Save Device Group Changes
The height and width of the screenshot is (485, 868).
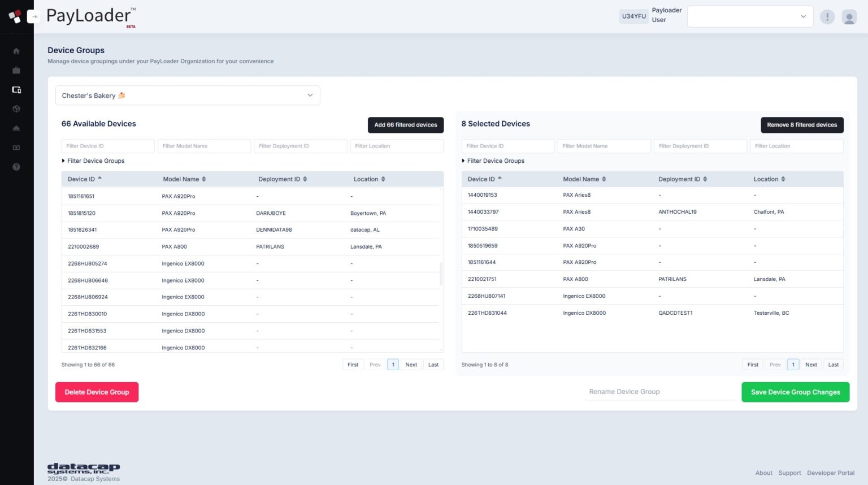[795, 392]
